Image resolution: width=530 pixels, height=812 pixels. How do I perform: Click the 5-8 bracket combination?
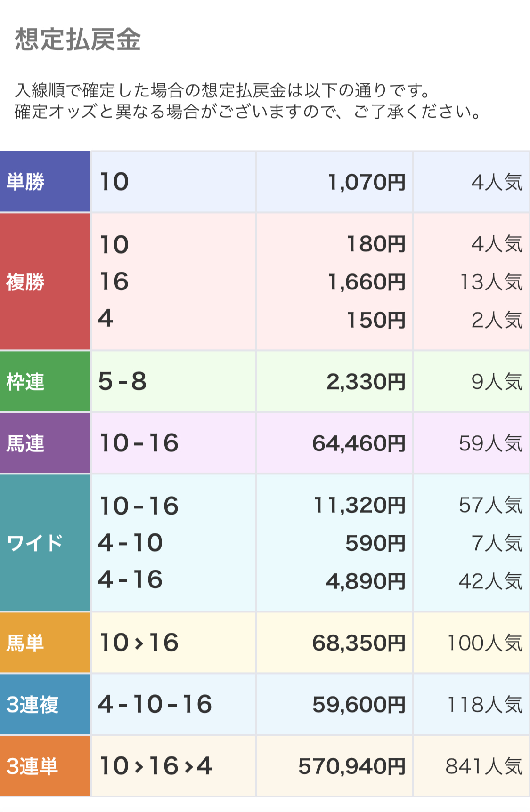click(122, 381)
